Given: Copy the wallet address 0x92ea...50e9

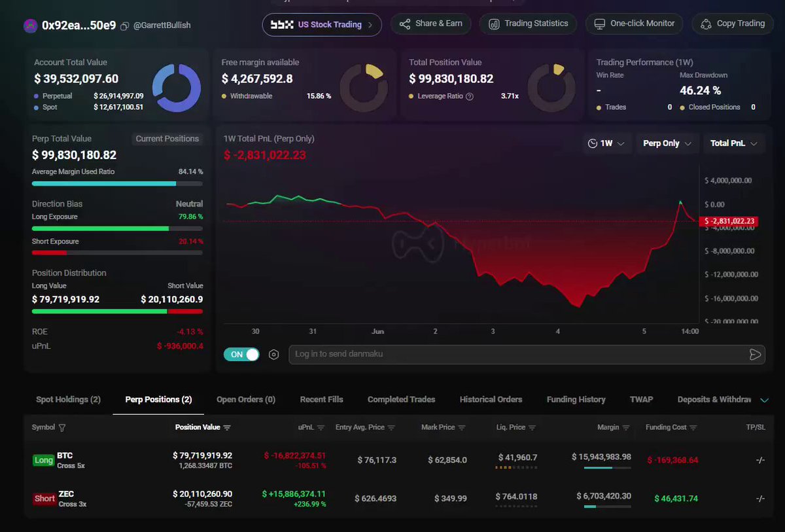Looking at the screenshot, I should click(125, 26).
